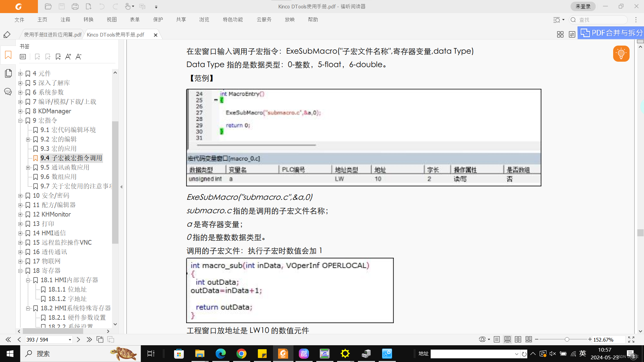Click the 未登录 login button
The height and width of the screenshot is (362, 644).
tap(583, 6)
